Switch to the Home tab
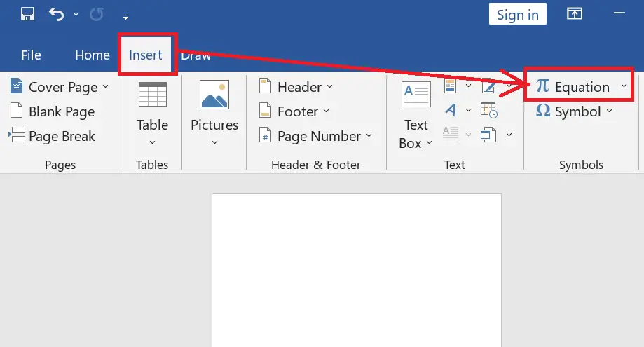 coord(93,55)
